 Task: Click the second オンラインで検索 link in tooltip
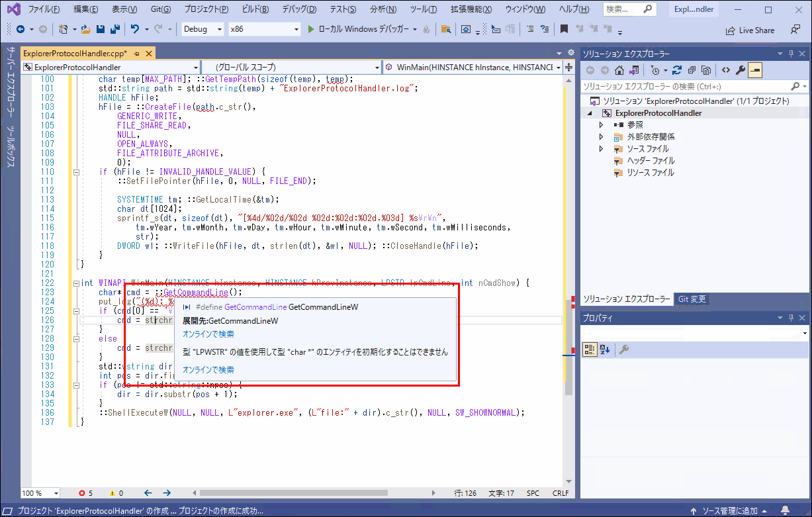coord(208,369)
